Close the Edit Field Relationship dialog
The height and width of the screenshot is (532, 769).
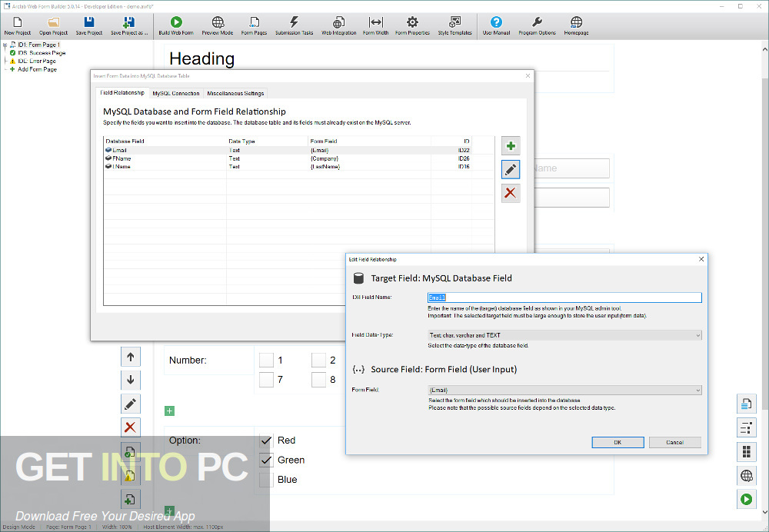click(701, 259)
